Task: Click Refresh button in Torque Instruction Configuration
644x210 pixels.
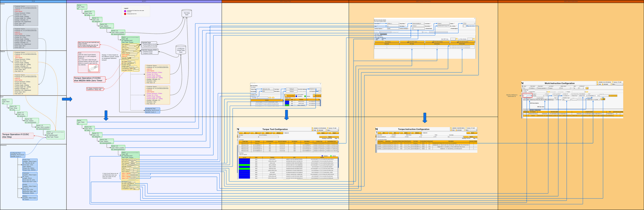Action: pos(416,133)
